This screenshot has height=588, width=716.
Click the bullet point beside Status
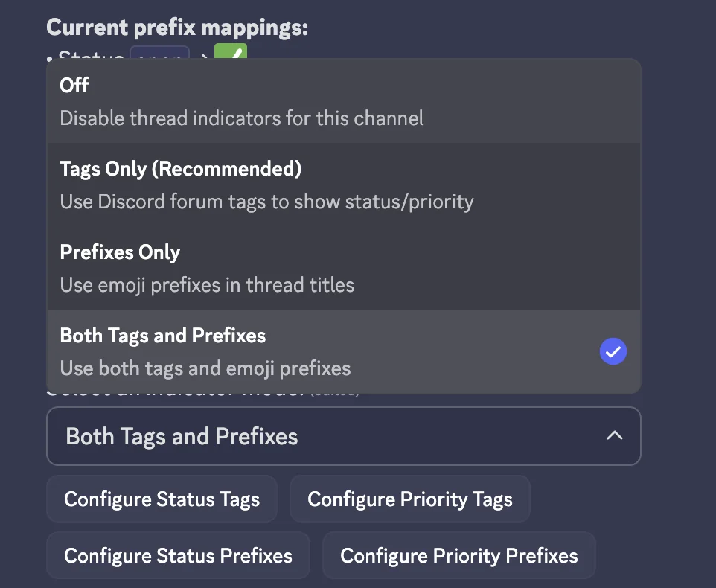point(51,60)
